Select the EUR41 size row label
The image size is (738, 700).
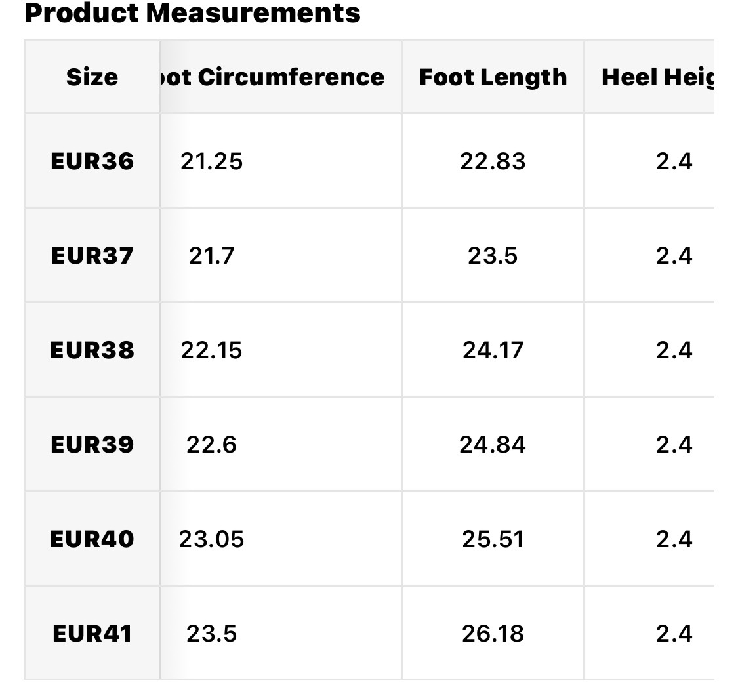92,634
